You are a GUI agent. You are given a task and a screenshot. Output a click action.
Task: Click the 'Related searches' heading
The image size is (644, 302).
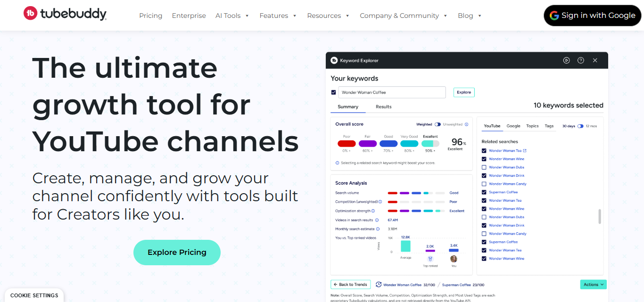pos(499,141)
